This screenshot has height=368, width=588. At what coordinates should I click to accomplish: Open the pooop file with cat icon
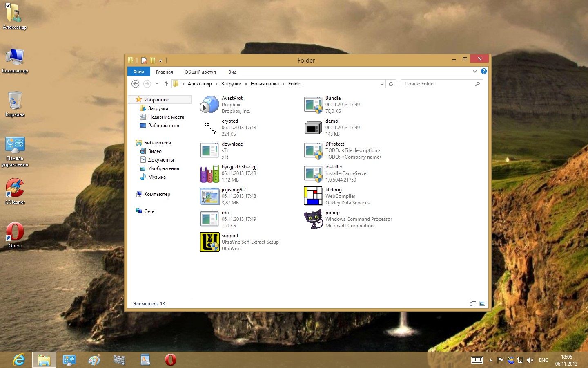click(x=313, y=219)
